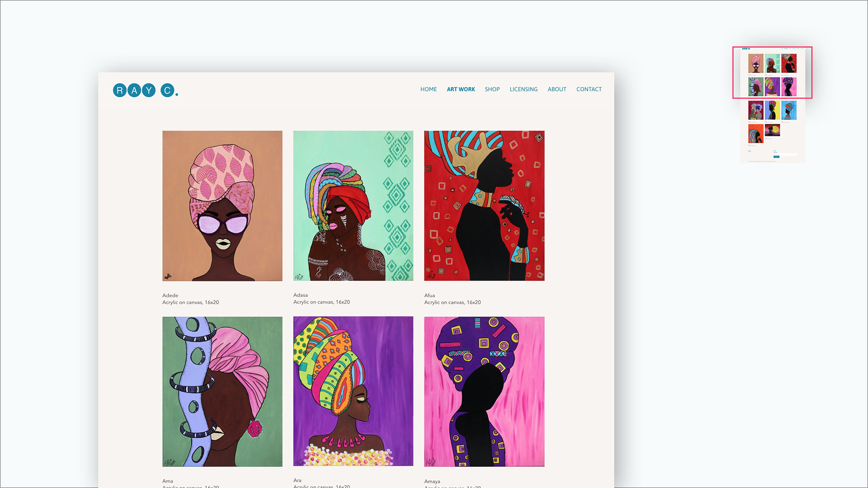The height and width of the screenshot is (488, 868).
Task: Open the HOME menu link
Action: pos(428,89)
